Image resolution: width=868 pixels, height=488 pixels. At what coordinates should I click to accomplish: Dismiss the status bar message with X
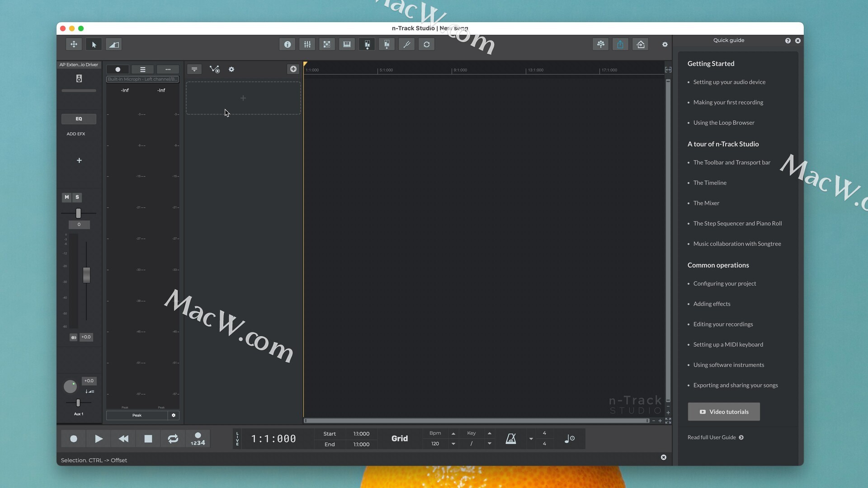664,458
